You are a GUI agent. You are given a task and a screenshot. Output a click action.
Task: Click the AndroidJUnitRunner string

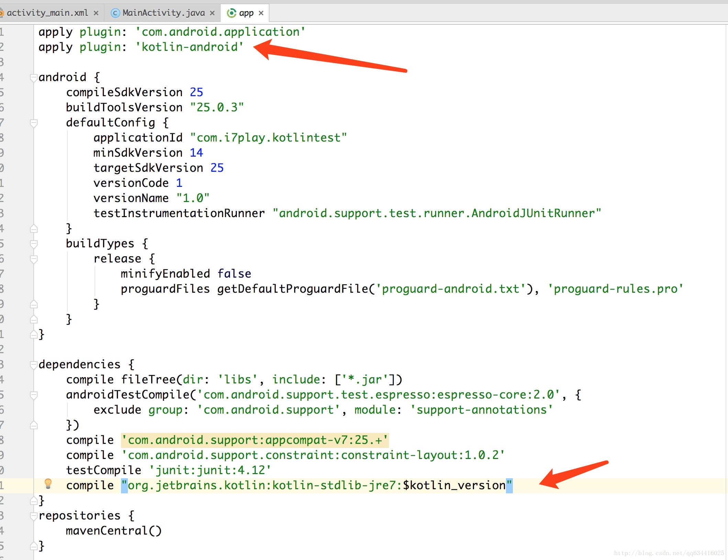(x=437, y=213)
